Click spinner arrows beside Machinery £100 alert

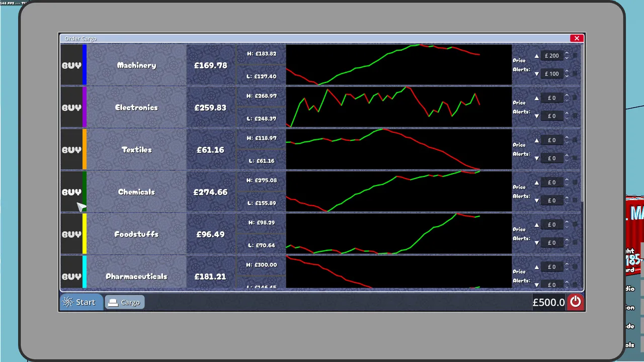(567, 74)
